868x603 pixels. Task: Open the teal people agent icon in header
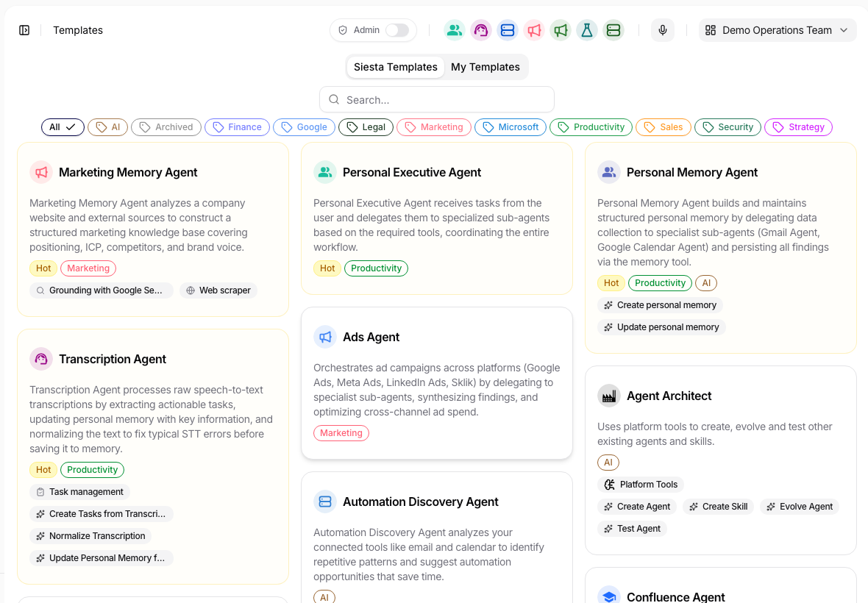coord(455,30)
